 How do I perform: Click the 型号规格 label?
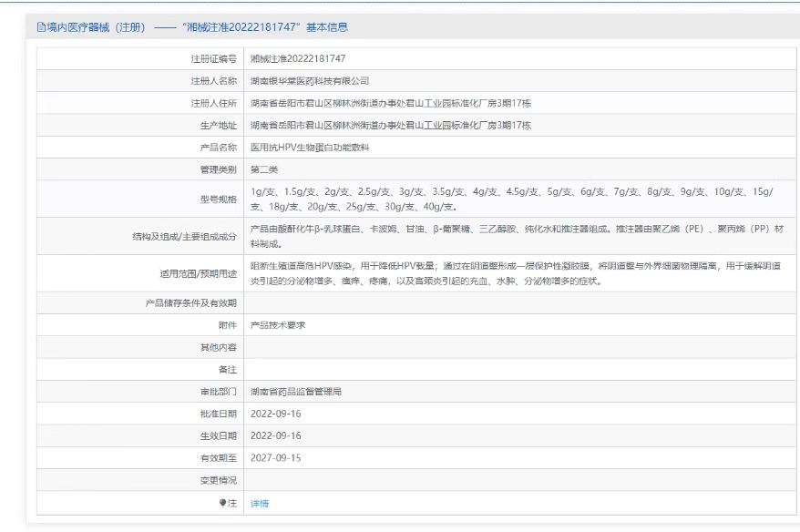[219, 199]
